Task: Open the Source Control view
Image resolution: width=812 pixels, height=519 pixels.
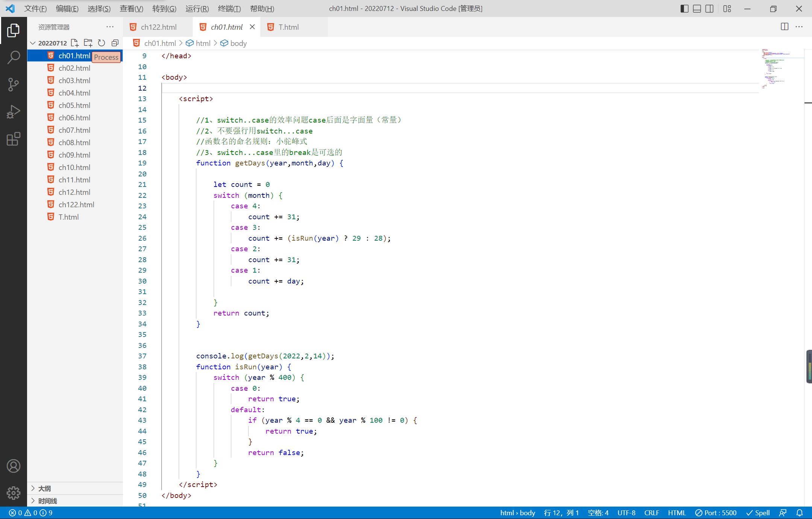Action: click(x=14, y=85)
